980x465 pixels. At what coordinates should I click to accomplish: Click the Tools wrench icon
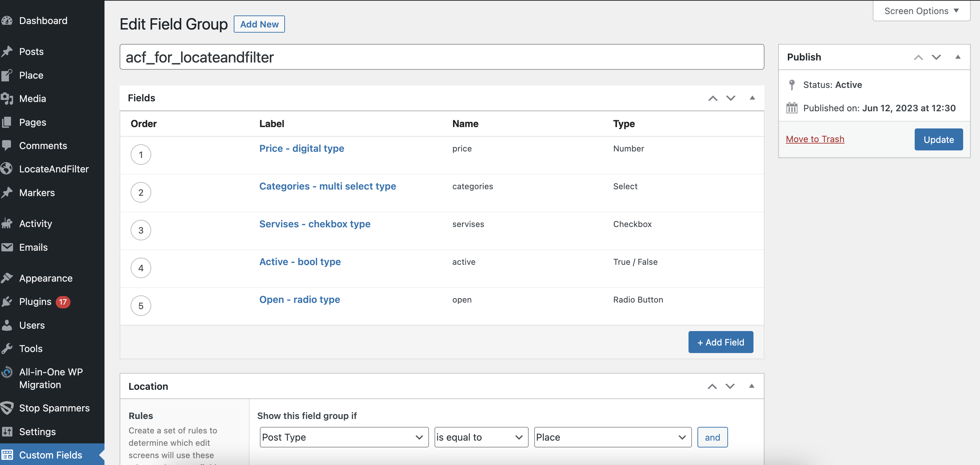pyautogui.click(x=7, y=348)
